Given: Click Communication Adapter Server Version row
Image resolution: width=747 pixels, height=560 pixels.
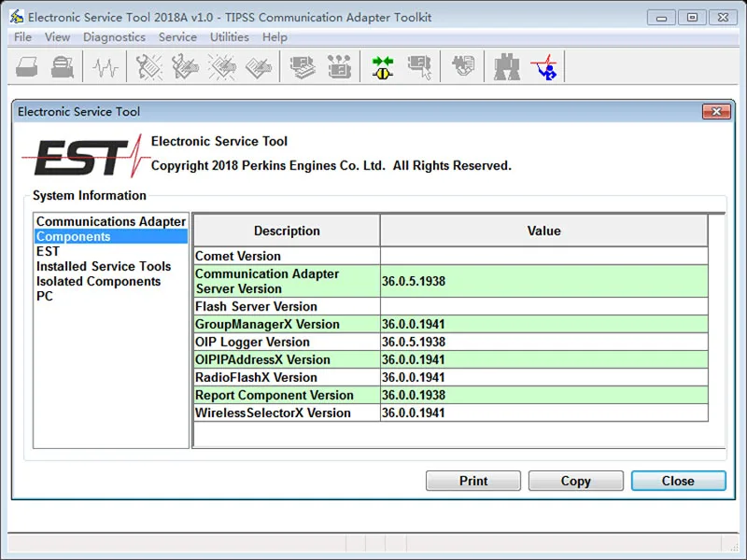Looking at the screenshot, I should click(x=451, y=281).
